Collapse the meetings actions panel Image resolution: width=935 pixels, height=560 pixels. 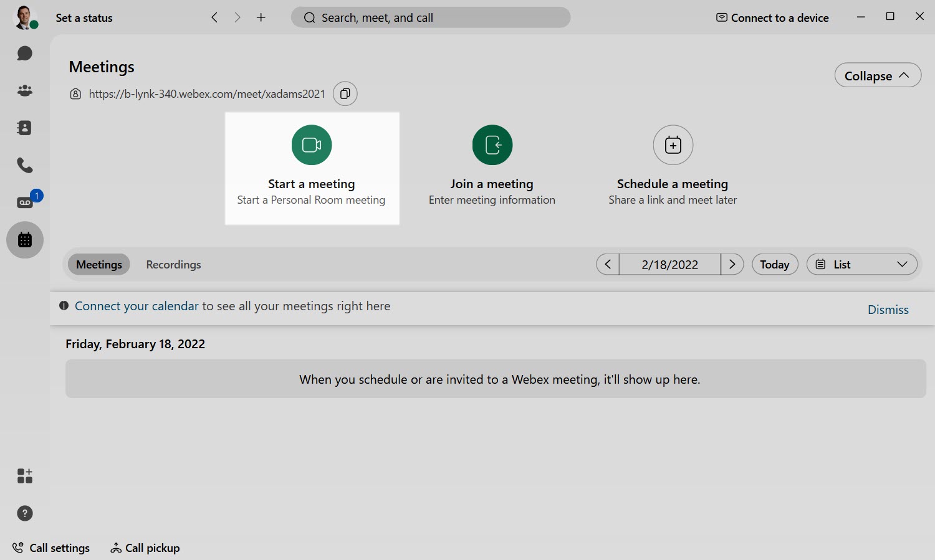(x=878, y=75)
